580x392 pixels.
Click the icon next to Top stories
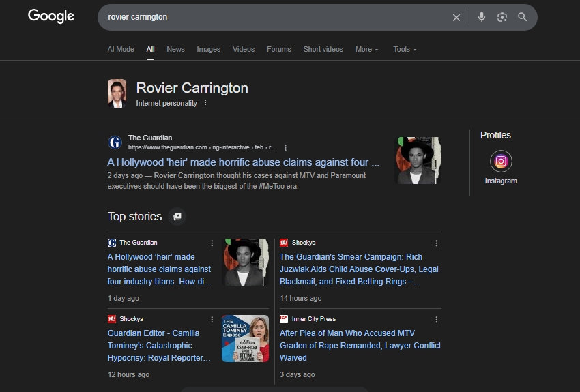177,216
